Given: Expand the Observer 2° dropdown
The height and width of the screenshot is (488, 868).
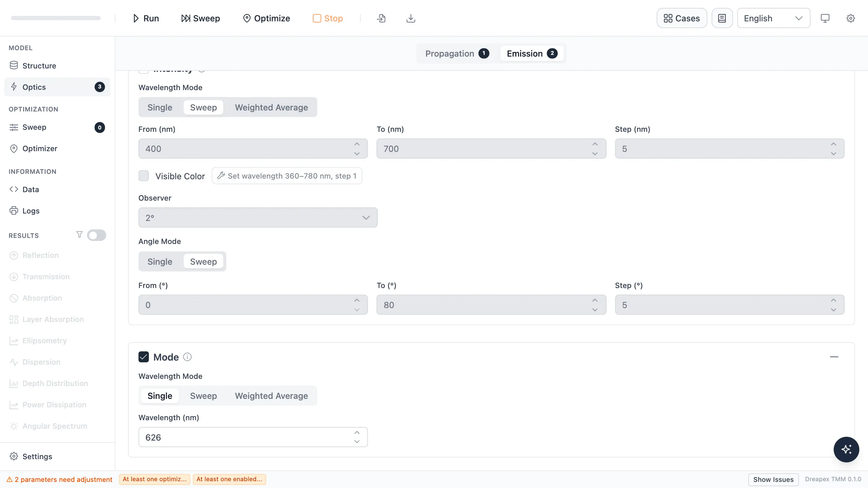Looking at the screenshot, I should (x=258, y=218).
